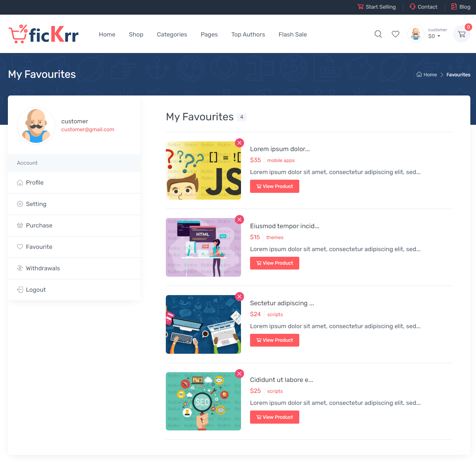This screenshot has width=476, height=462.
Task: Remove Sectetur adipiscing item from favourites
Action: tap(240, 297)
